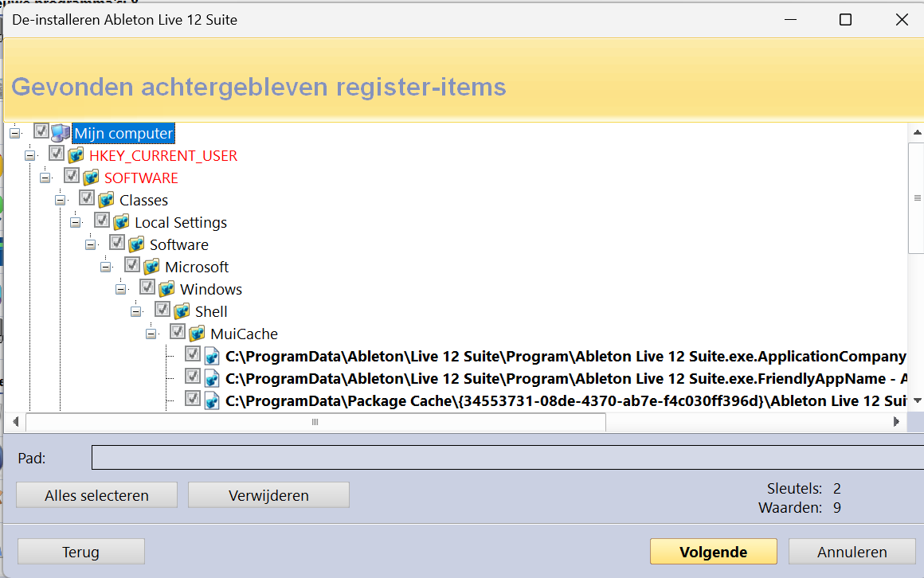Uncheck the FriendlyAppName value checkbox
This screenshot has height=578, width=924.
(193, 376)
